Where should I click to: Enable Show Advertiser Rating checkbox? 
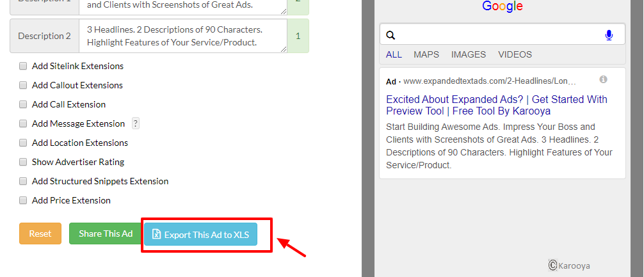click(24, 162)
